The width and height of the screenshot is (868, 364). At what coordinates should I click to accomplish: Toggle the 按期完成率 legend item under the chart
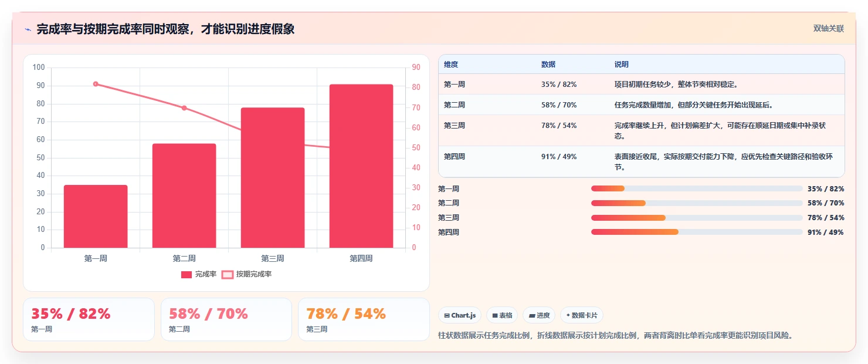point(246,274)
